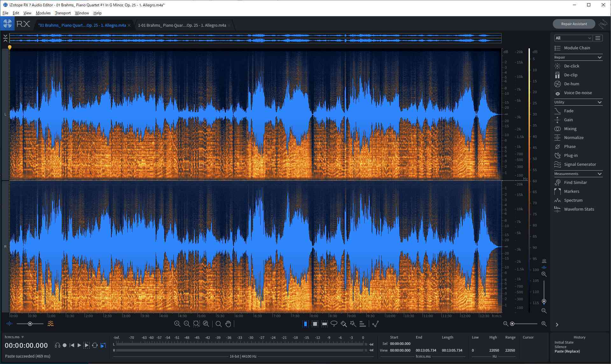Viewport: 611px width, 364px height.
Task: Collapse the Repair modules section
Action: (x=600, y=57)
